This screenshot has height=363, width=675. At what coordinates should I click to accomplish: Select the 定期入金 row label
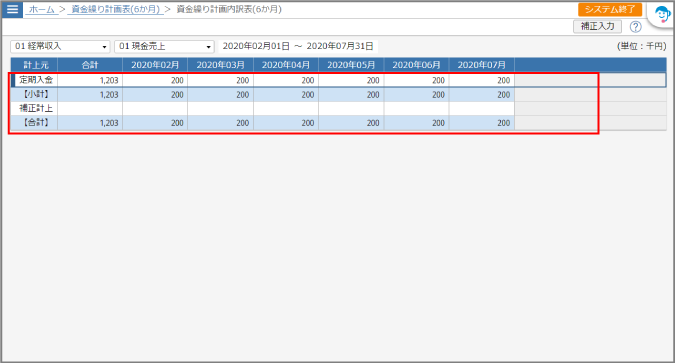click(x=36, y=80)
